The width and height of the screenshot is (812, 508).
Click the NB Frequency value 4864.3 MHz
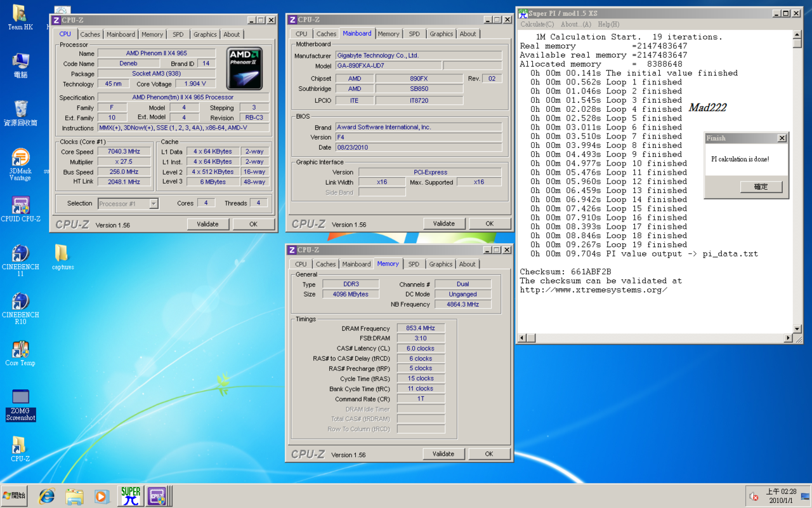point(462,304)
